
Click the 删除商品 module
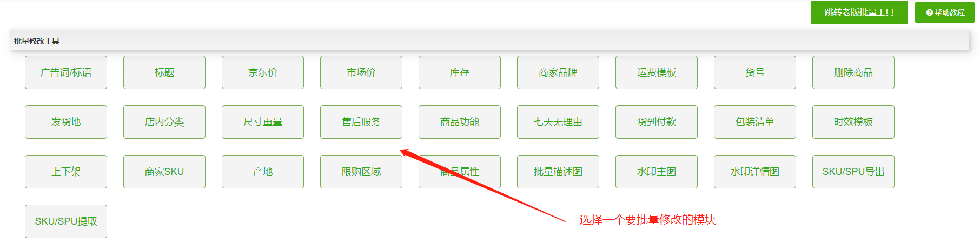(853, 72)
